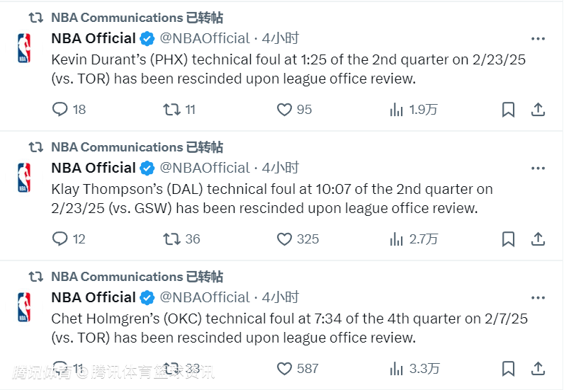Reply to the Kevin Durant technical foul post
The image size is (588, 390).
click(60, 110)
